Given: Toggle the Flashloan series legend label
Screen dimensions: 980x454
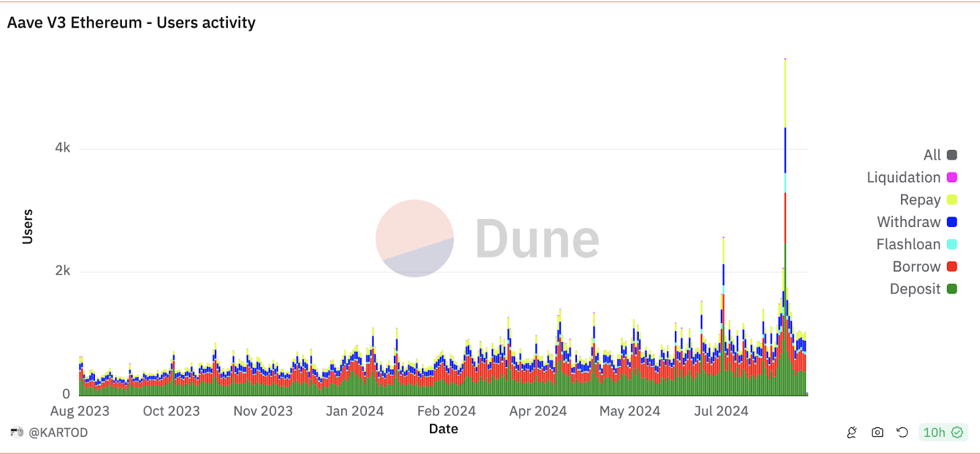Looking at the screenshot, I should tap(908, 244).
